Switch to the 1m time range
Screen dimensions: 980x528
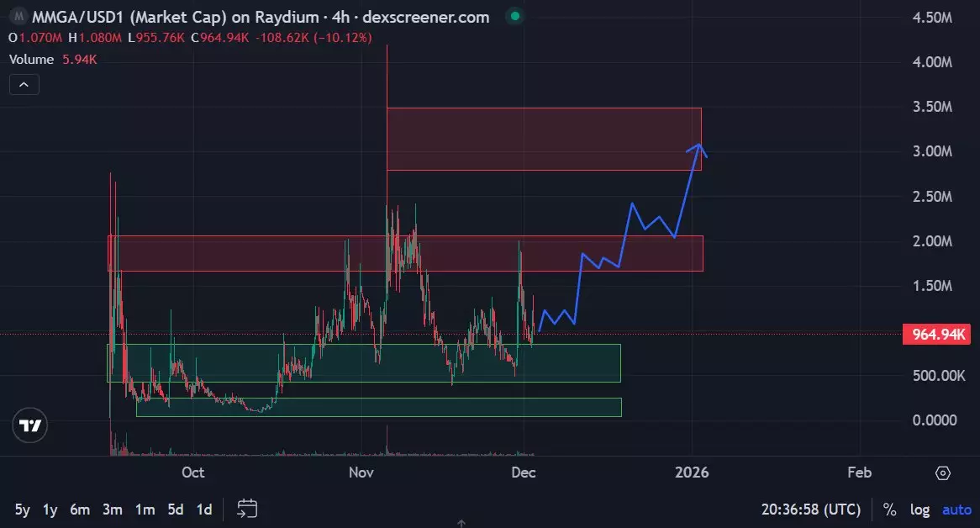145,510
